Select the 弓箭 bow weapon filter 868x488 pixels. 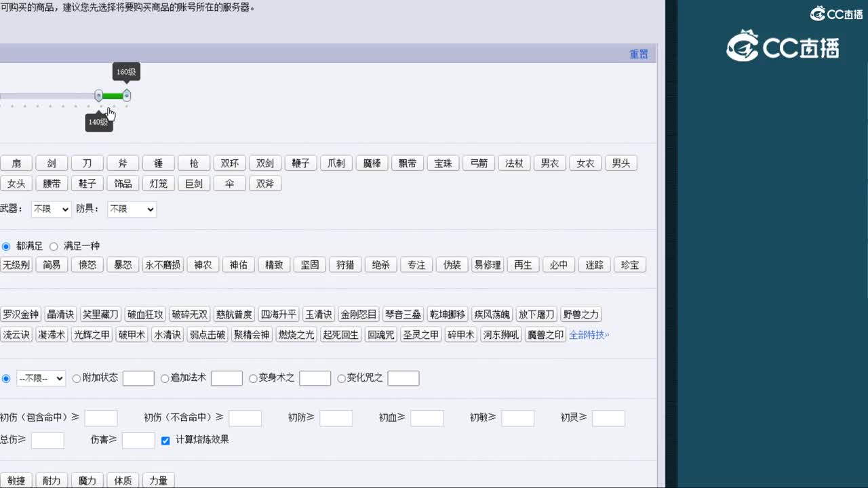pyautogui.click(x=478, y=163)
